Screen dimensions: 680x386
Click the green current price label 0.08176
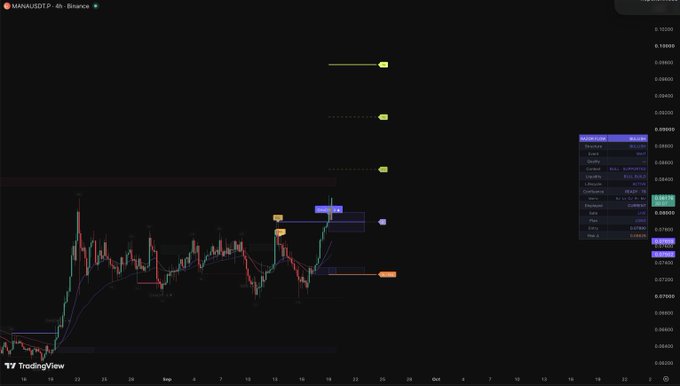pos(663,200)
